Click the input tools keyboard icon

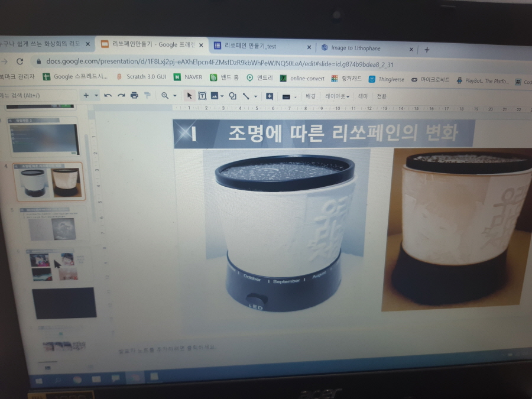pos(286,97)
